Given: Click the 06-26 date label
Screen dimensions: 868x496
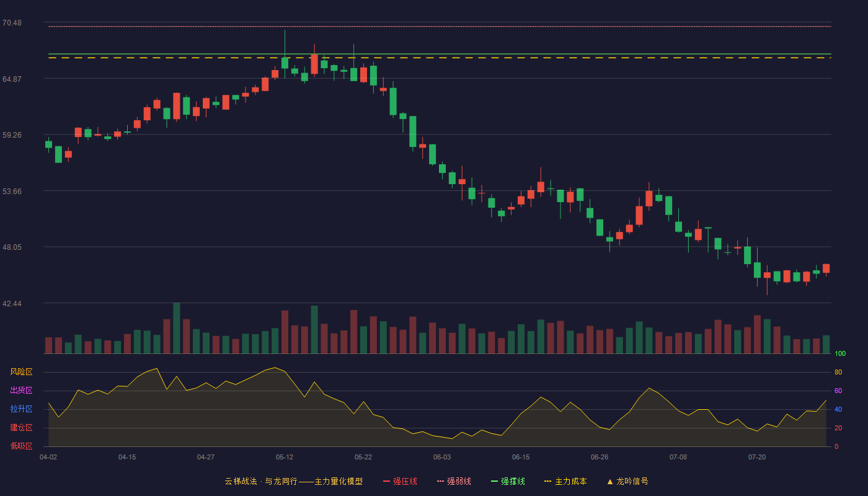Looking at the screenshot, I should click(x=600, y=457).
